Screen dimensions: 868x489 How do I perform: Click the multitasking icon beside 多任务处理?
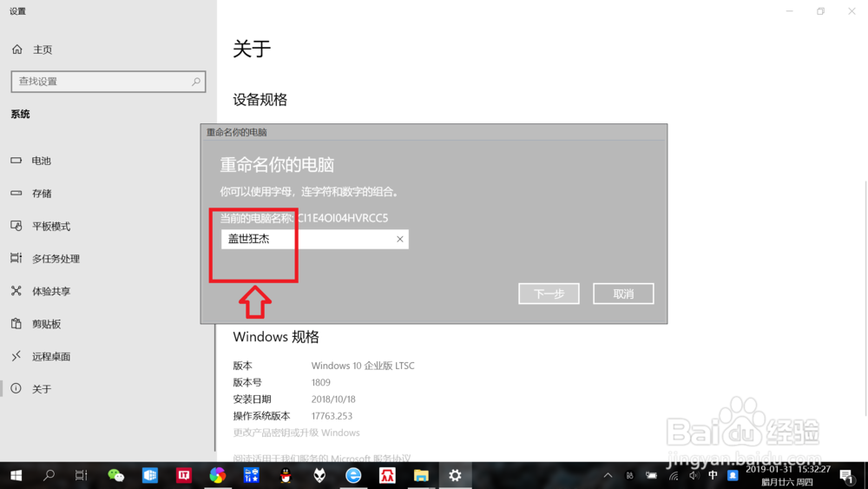point(16,258)
